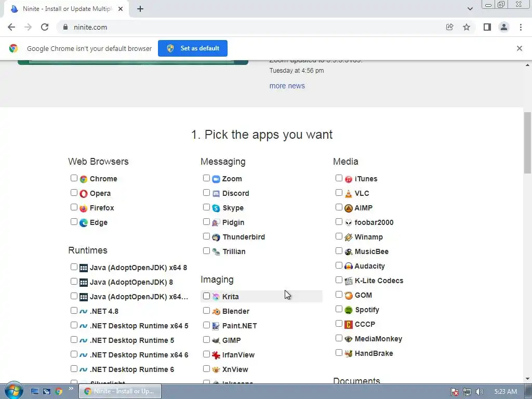Open Chrome's three-dot menu
This screenshot has height=399, width=532.
click(x=521, y=27)
